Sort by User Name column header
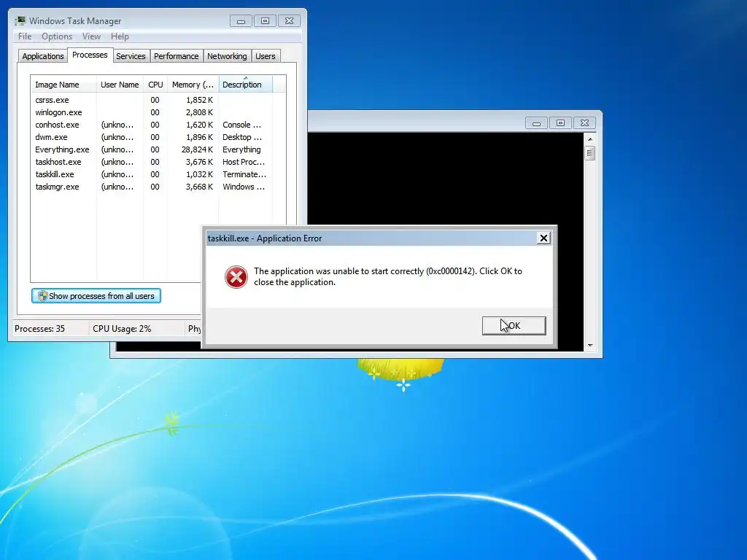 click(x=120, y=85)
